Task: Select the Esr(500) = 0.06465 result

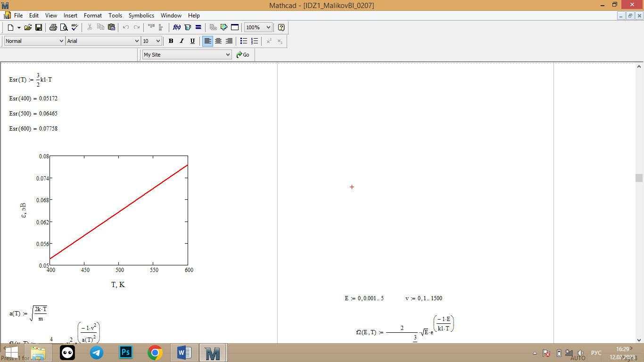Action: pyautogui.click(x=33, y=114)
